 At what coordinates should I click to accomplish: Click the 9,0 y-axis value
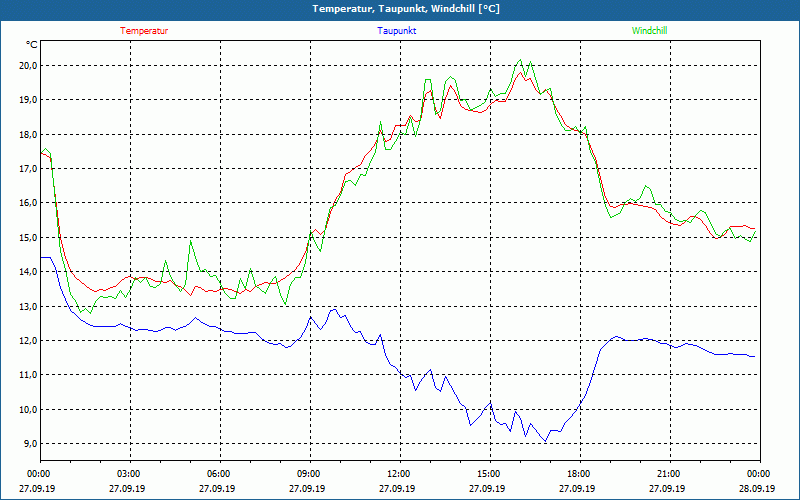click(31, 444)
